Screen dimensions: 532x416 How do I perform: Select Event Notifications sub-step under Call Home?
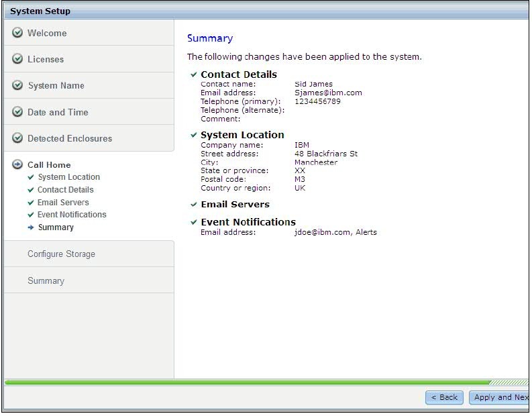pos(72,215)
